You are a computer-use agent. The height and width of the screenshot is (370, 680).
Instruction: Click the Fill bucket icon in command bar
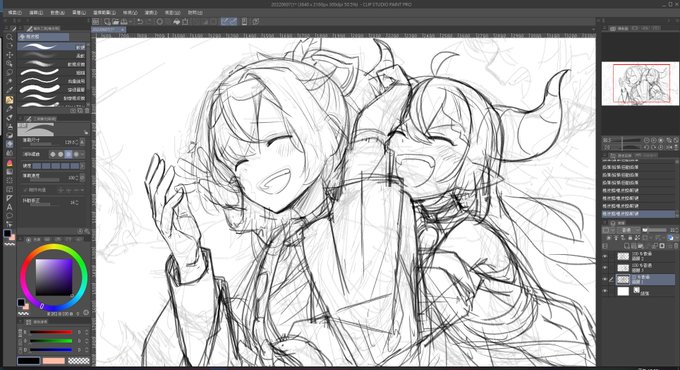coord(177,21)
